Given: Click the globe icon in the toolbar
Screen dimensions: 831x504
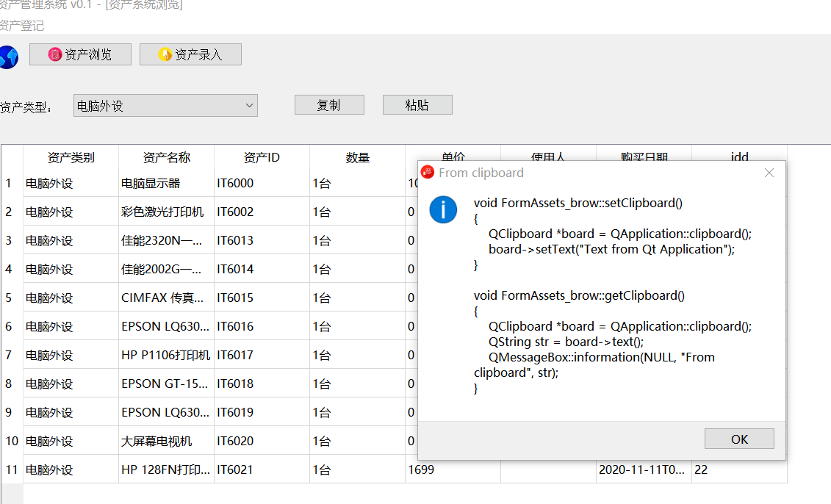Looking at the screenshot, I should point(8,56).
